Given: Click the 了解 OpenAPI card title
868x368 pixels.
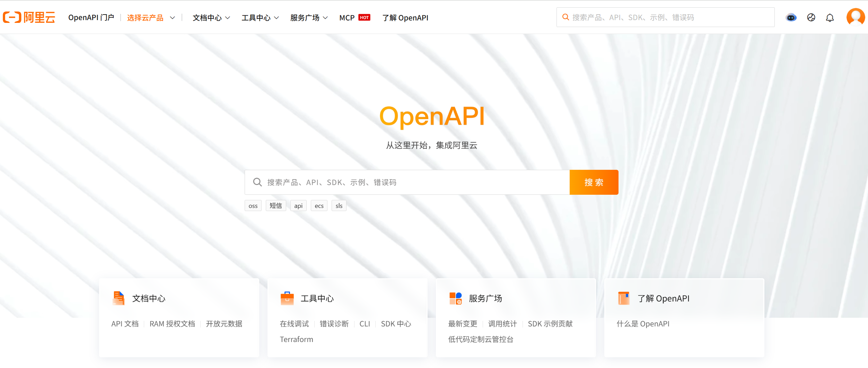Looking at the screenshot, I should [664, 298].
